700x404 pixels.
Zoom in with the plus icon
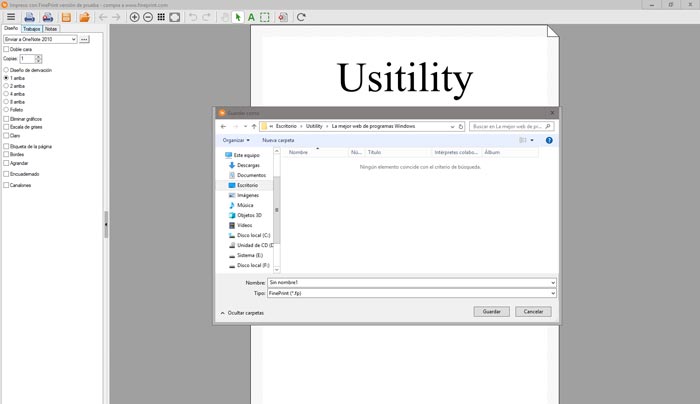[134, 17]
